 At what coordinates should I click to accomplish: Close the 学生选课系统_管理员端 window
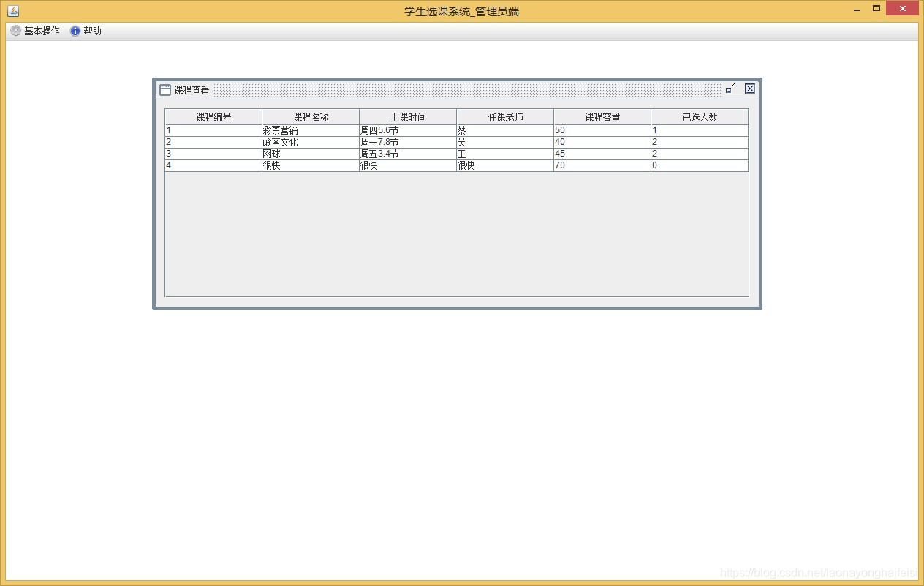pyautogui.click(x=903, y=8)
